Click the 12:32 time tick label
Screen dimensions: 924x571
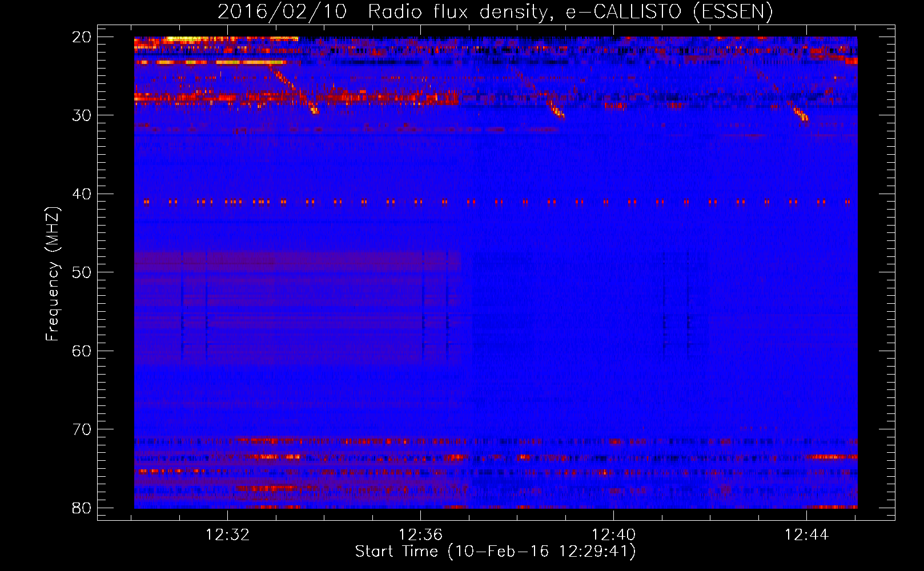[x=228, y=535]
